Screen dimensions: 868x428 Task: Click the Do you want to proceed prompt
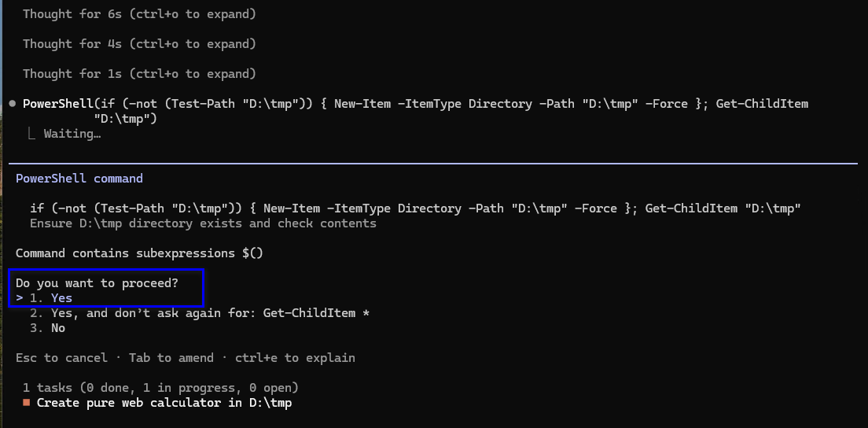(x=97, y=283)
